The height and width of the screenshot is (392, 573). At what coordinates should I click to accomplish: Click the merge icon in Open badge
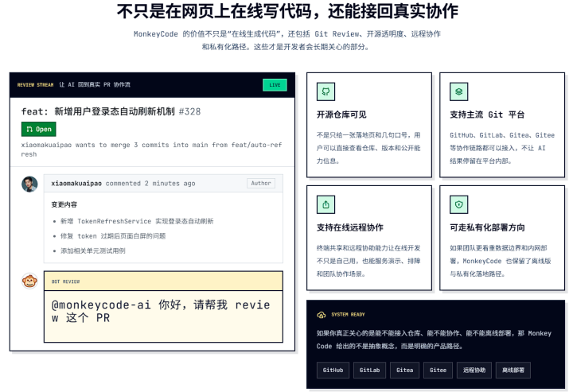click(29, 129)
